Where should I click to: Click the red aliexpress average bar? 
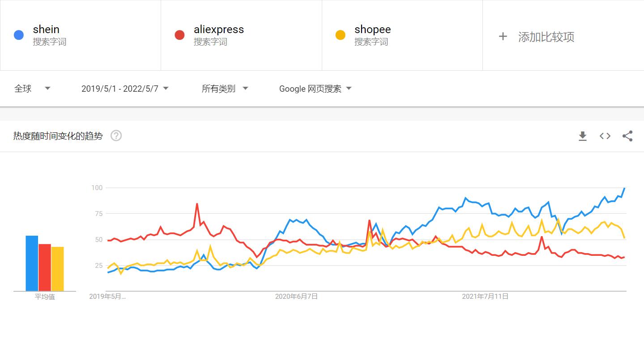pyautogui.click(x=45, y=267)
